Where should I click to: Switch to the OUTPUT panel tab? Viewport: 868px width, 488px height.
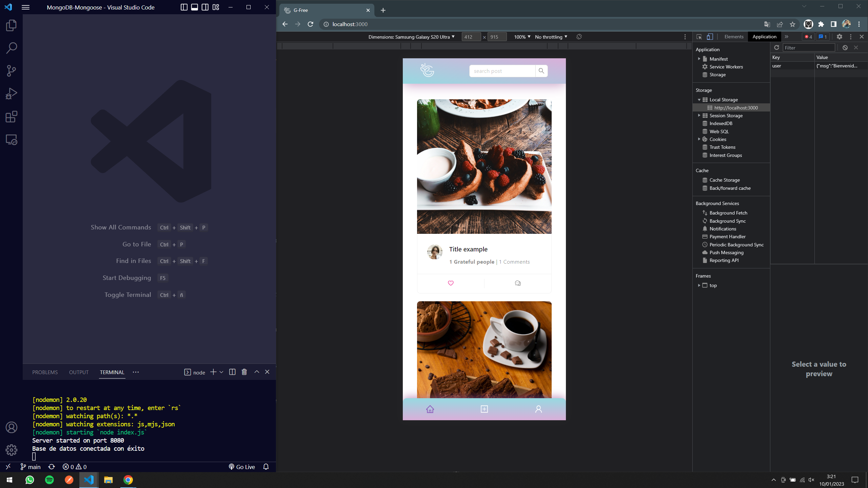[79, 372]
